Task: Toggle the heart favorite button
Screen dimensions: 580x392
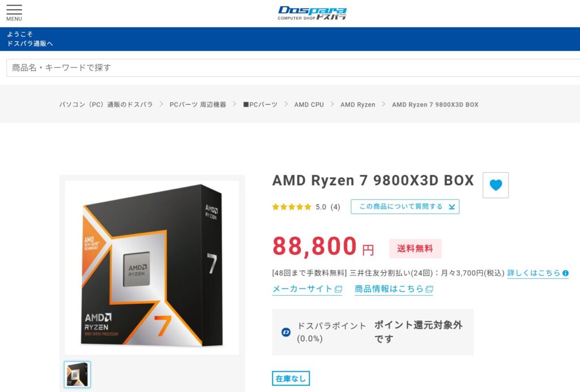Action: (496, 185)
